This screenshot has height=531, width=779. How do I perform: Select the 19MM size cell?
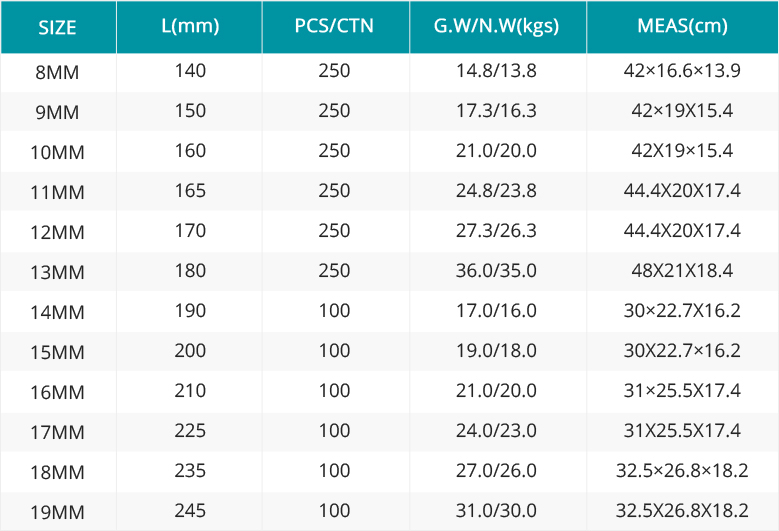coord(58,512)
